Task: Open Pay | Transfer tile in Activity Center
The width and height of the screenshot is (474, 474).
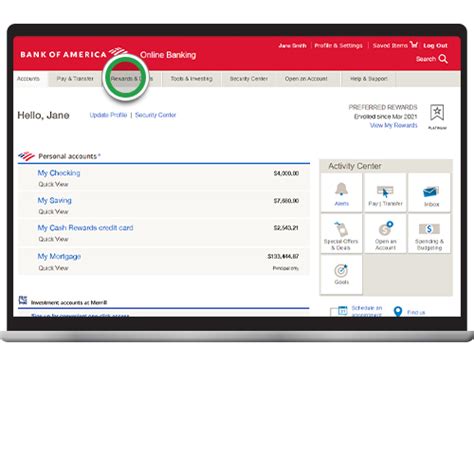Action: (x=385, y=193)
